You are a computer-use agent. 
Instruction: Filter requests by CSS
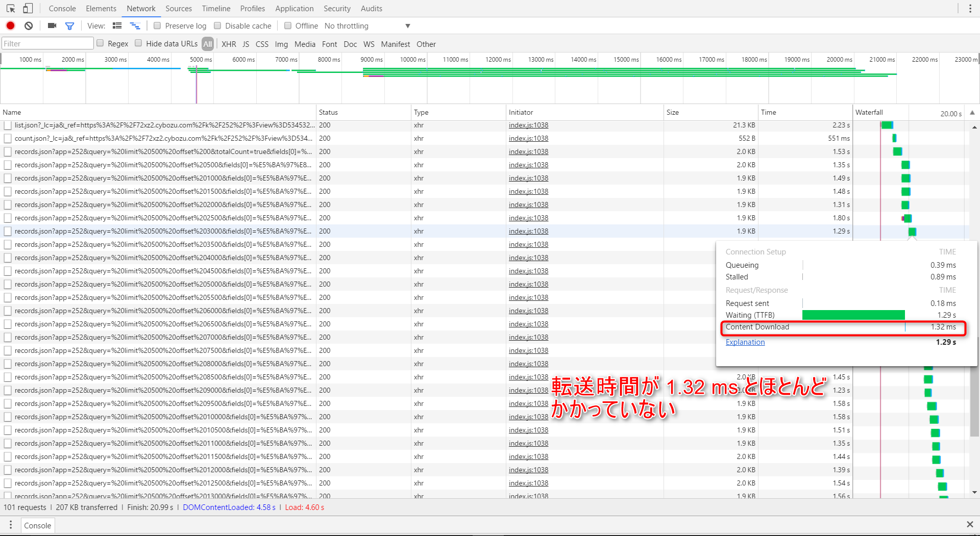click(x=262, y=44)
